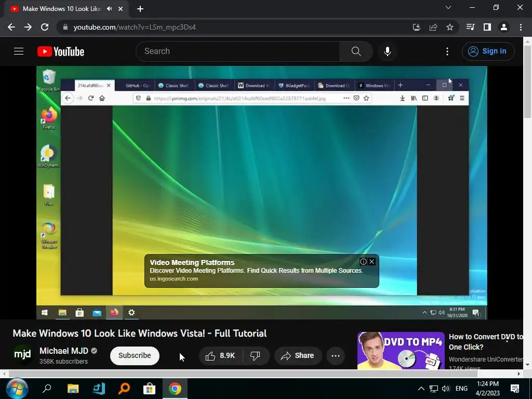
Task: Open Chrome profile icon
Action: (x=504, y=27)
